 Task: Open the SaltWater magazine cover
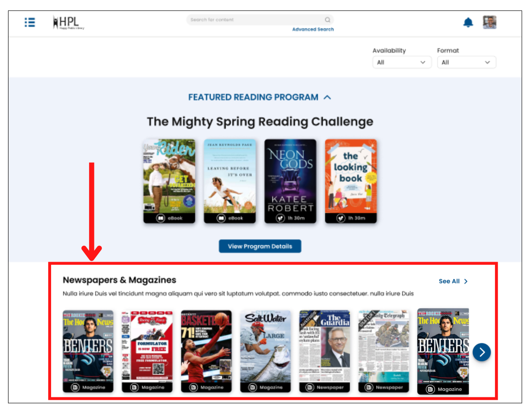[265, 351]
